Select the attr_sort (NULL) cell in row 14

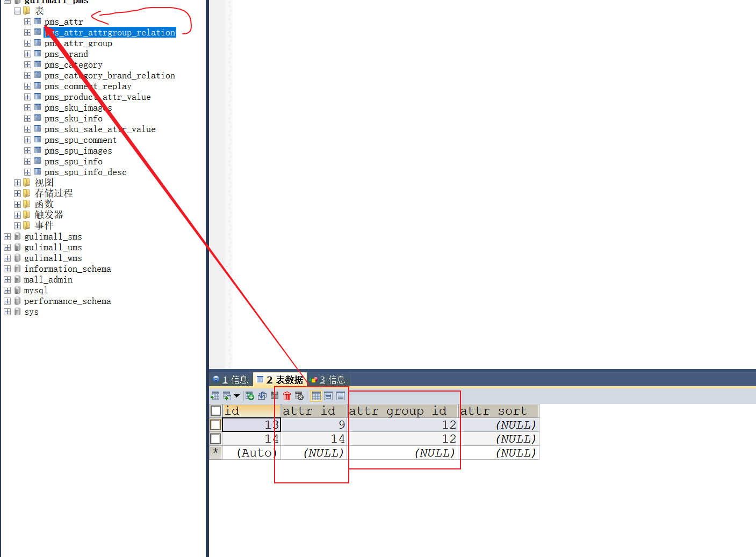click(499, 439)
